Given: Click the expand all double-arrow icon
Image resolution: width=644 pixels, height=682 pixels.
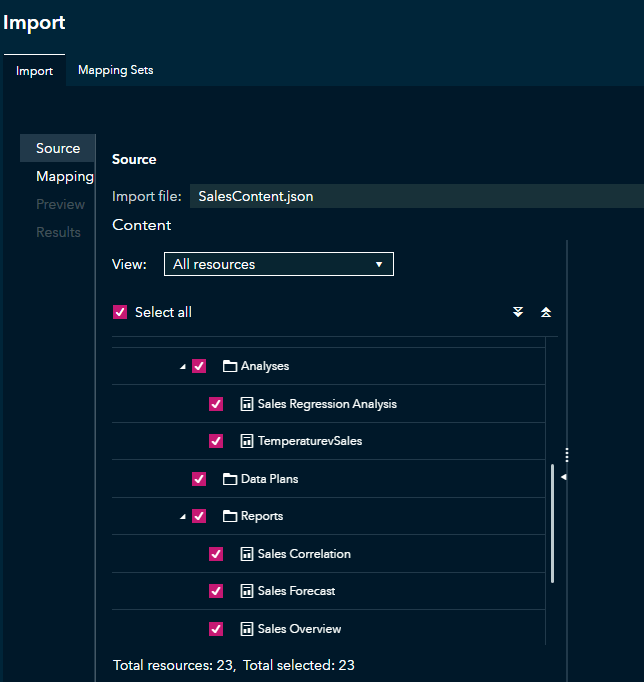Looking at the screenshot, I should 518,312.
